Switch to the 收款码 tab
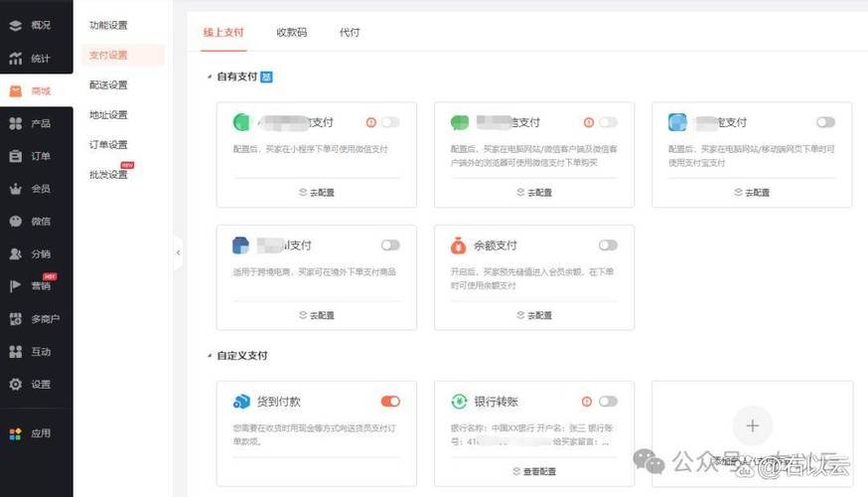Image resolution: width=868 pixels, height=497 pixels. pos(291,33)
